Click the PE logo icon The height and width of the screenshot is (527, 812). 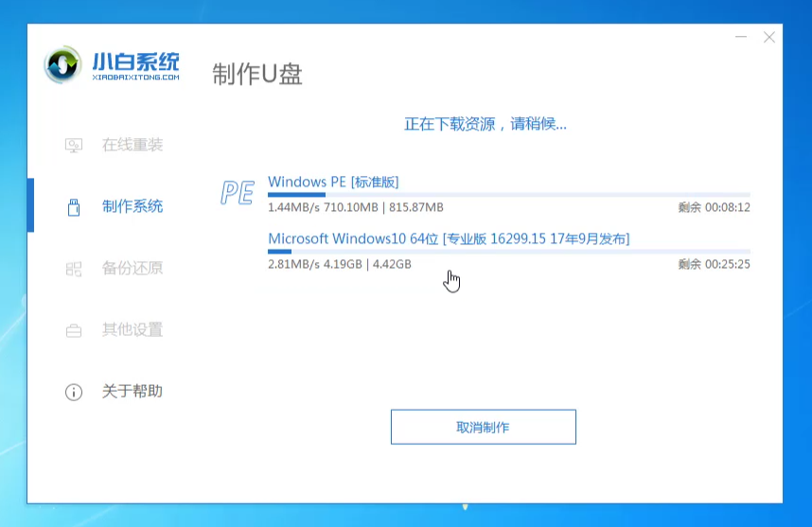pyautogui.click(x=237, y=193)
